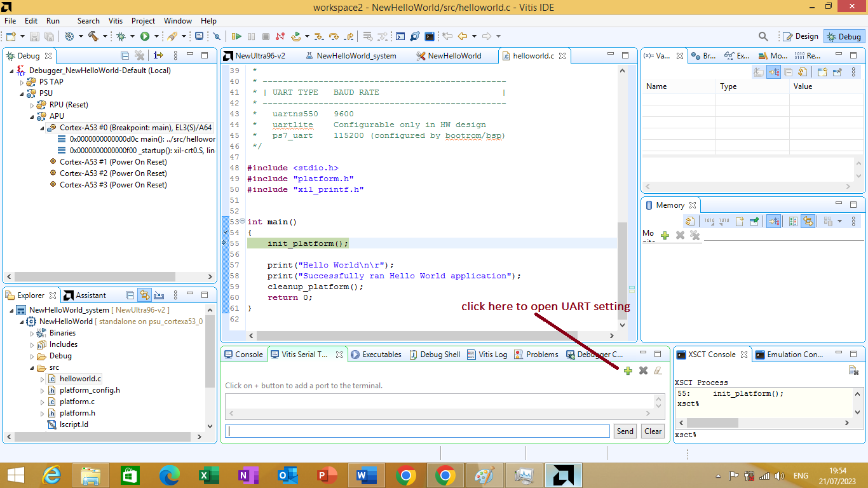Switch to the Console tab

(x=243, y=355)
